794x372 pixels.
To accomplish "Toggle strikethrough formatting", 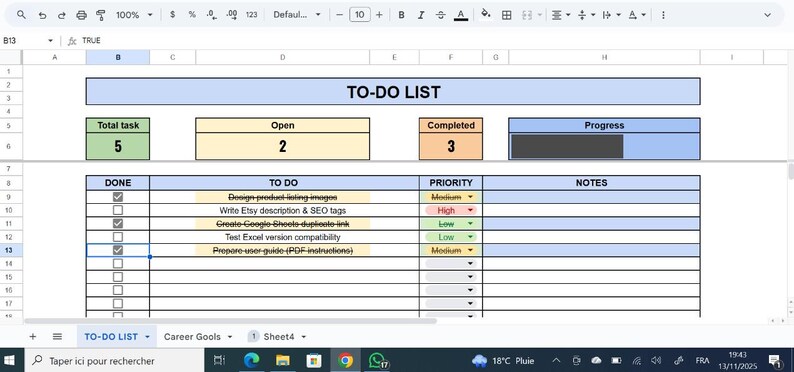I will (441, 15).
